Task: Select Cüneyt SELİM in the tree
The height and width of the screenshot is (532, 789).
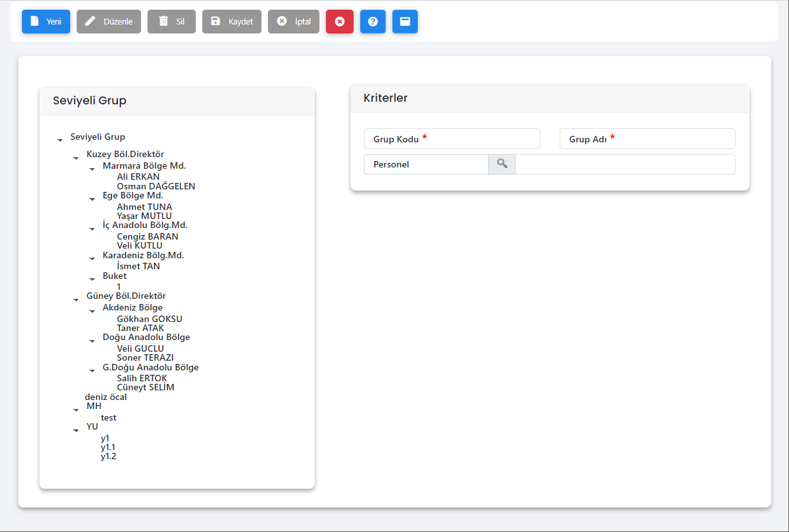Action: coord(146,387)
